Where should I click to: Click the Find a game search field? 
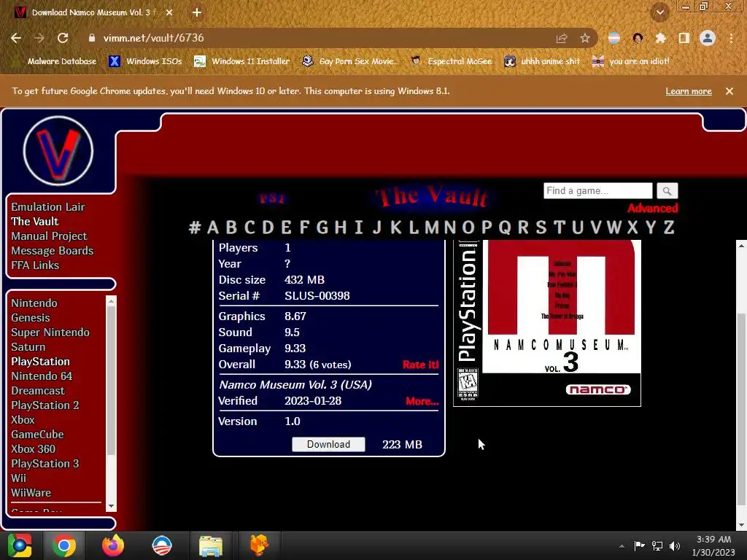[x=598, y=191]
